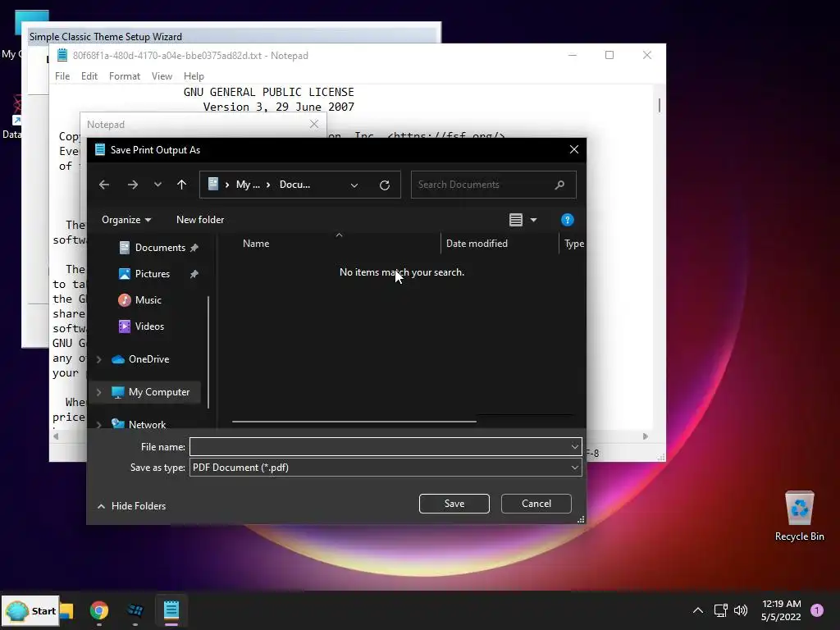The image size is (840, 630).
Task: Click the Save button
Action: [454, 504]
